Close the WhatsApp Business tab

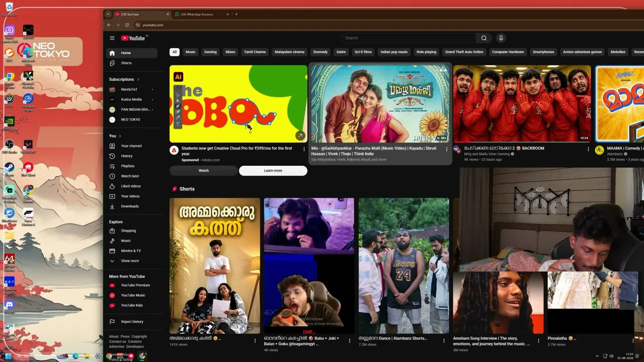[228, 14]
